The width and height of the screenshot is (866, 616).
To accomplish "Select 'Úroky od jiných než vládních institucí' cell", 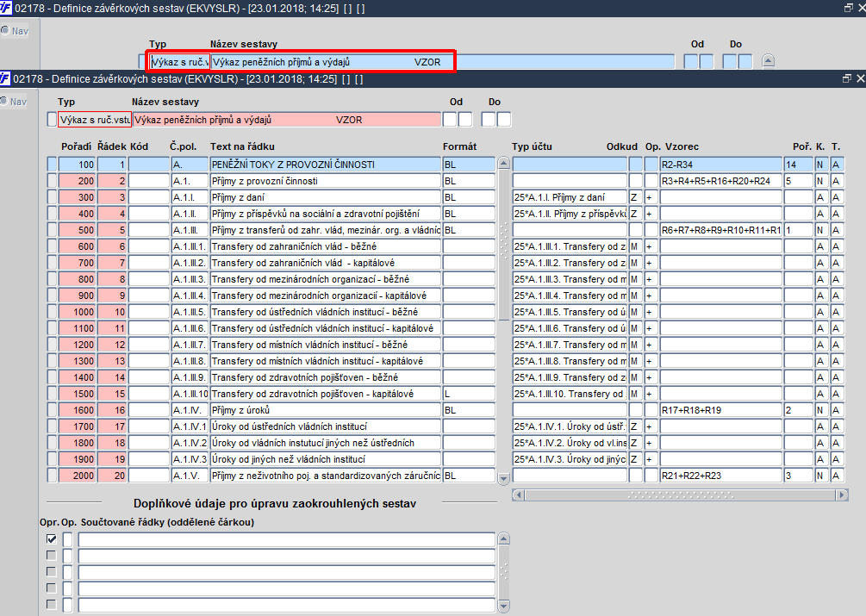I will tap(326, 459).
